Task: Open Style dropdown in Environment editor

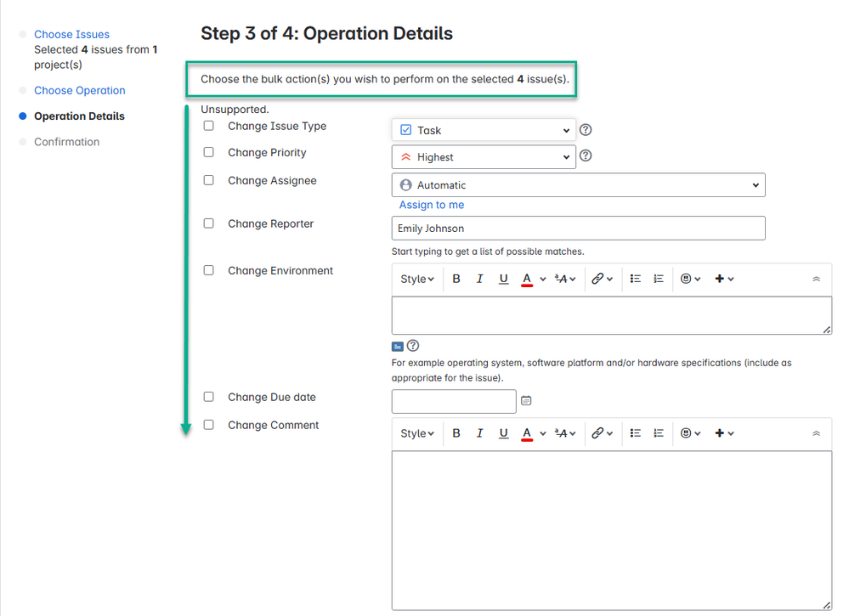Action: (417, 280)
